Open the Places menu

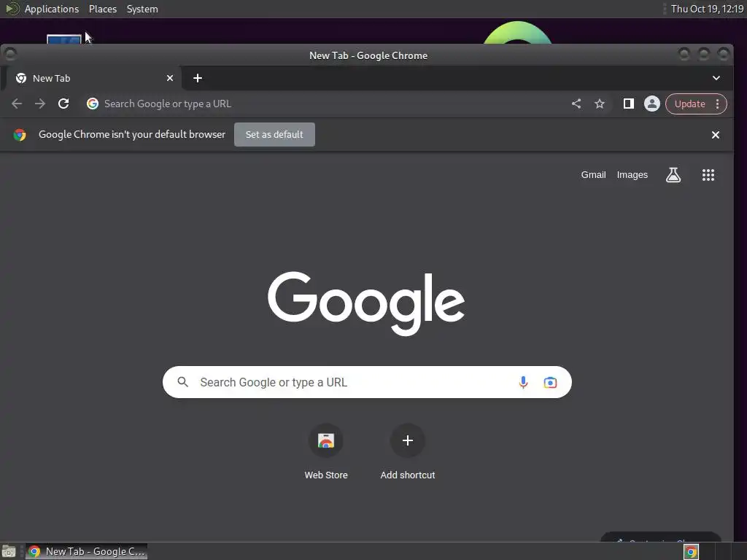(x=102, y=9)
